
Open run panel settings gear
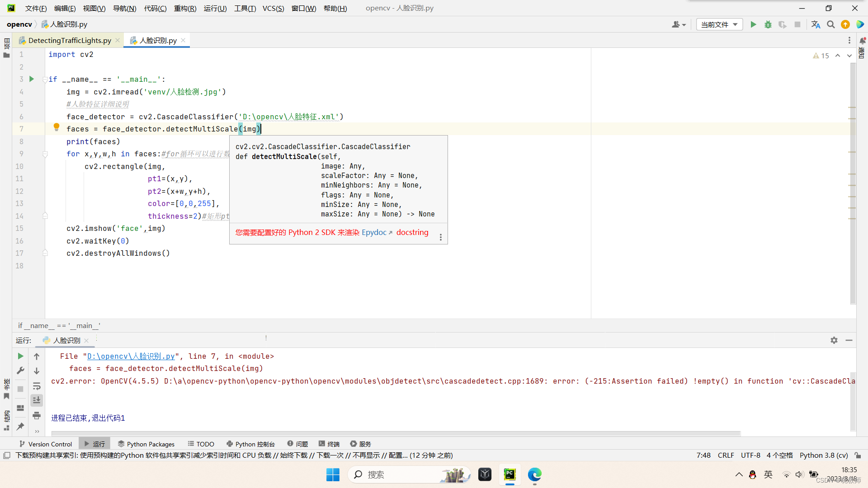pos(834,340)
